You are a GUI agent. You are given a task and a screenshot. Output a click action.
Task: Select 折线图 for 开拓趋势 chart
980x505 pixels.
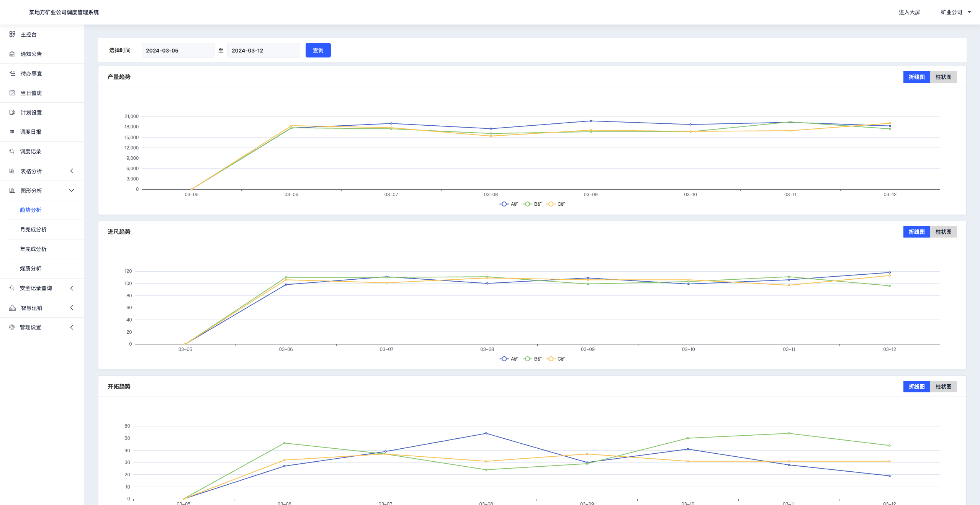(x=916, y=387)
